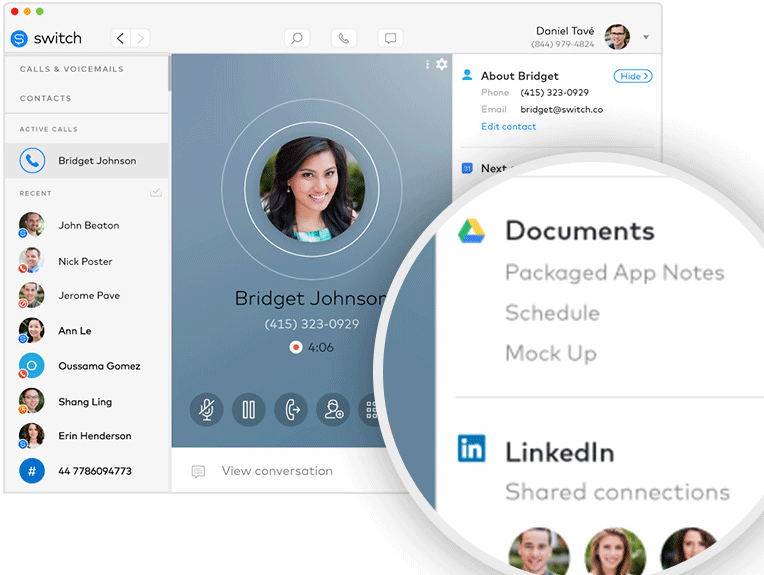Open Packaged App Notes document

[x=615, y=273]
